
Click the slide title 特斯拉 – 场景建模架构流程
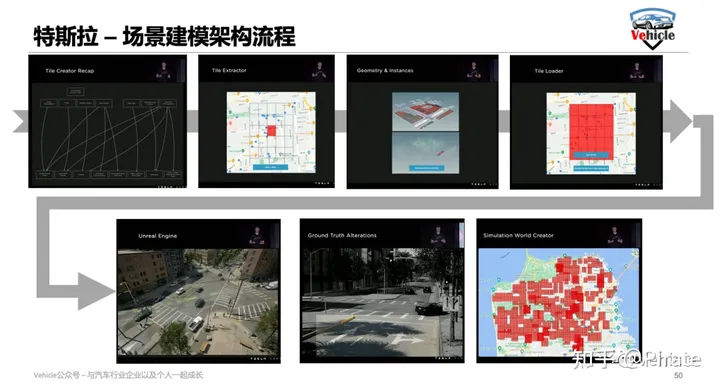click(x=164, y=36)
